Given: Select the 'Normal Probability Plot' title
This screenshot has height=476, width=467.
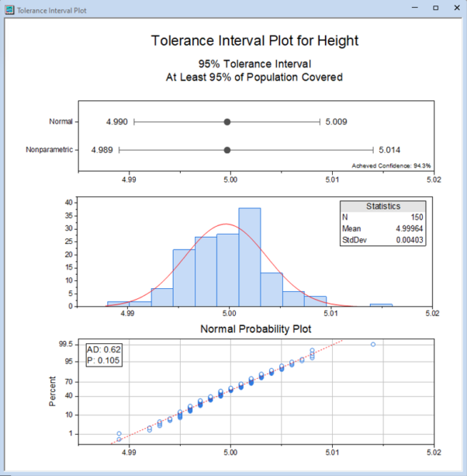Looking at the screenshot, I should tap(254, 329).
